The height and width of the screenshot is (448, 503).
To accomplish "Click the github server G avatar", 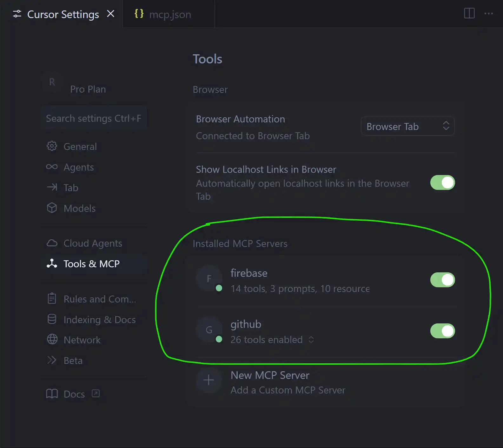I will 209,330.
